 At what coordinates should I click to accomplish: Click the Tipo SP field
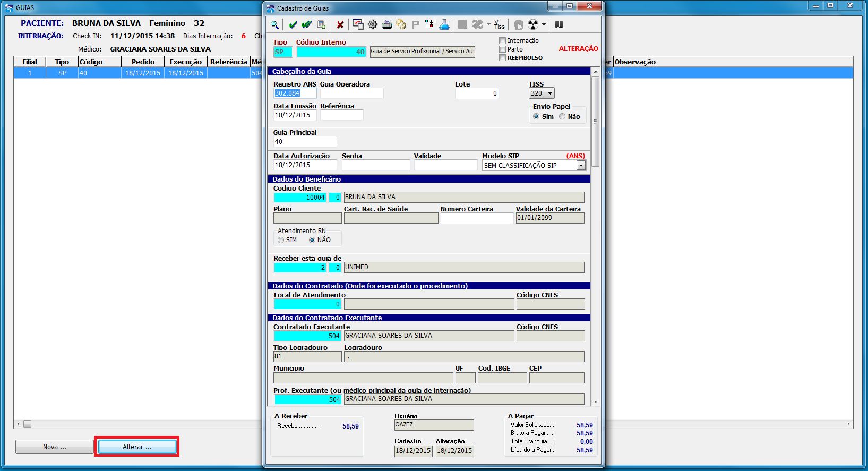click(x=283, y=52)
